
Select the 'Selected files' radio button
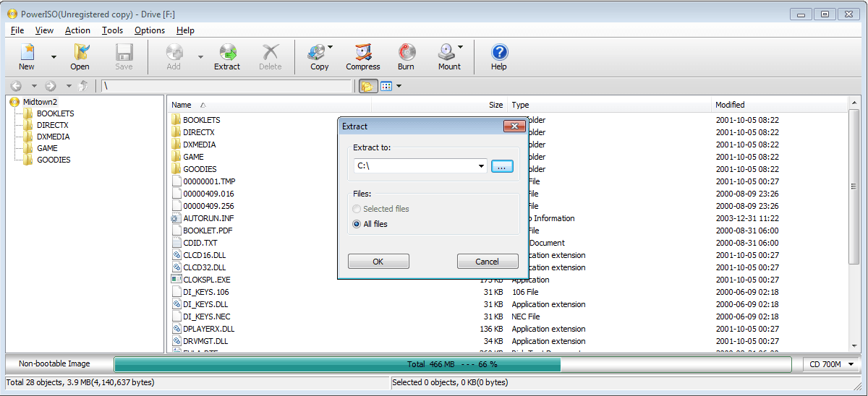point(356,209)
